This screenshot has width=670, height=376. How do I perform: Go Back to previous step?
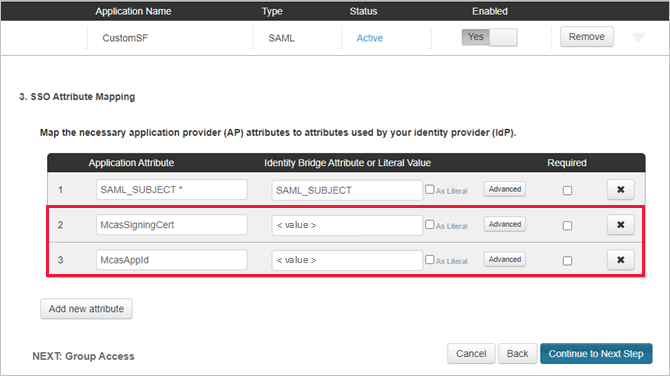click(517, 353)
